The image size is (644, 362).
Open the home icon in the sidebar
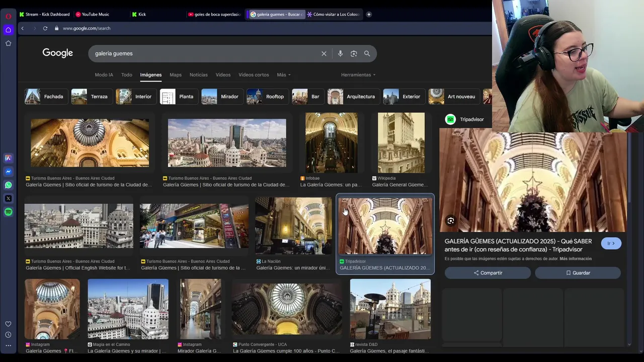click(8, 30)
